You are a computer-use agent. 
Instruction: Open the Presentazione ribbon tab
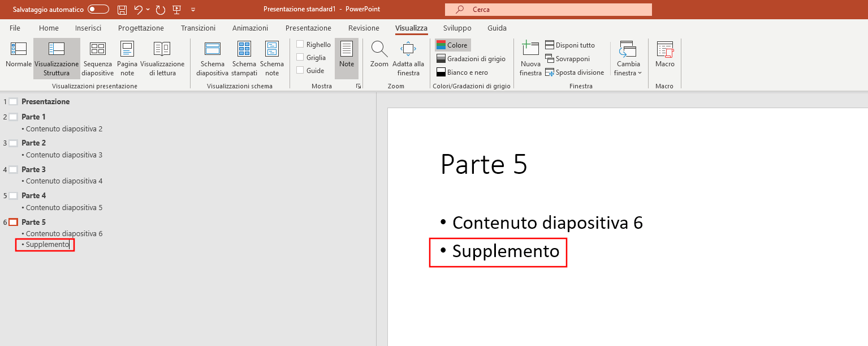[308, 28]
